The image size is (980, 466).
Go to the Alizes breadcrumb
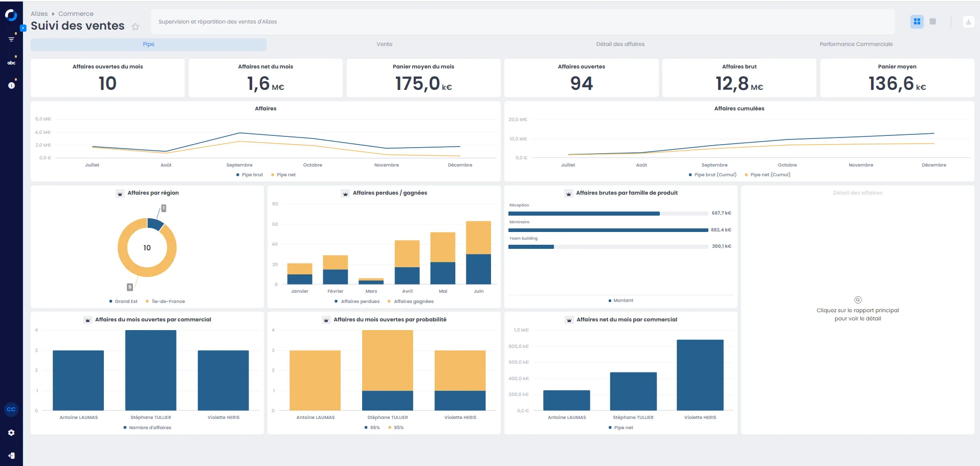[39, 14]
